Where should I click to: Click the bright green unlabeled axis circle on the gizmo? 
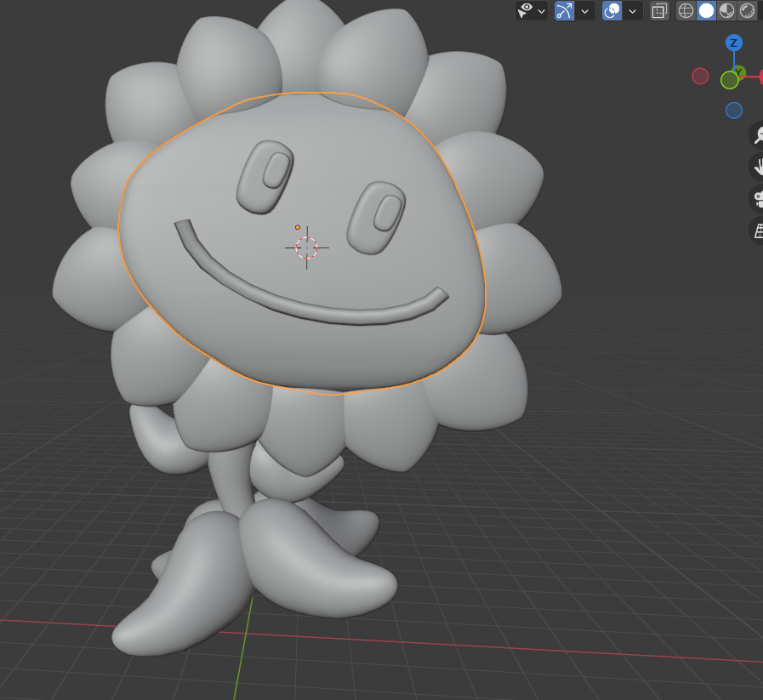click(730, 80)
